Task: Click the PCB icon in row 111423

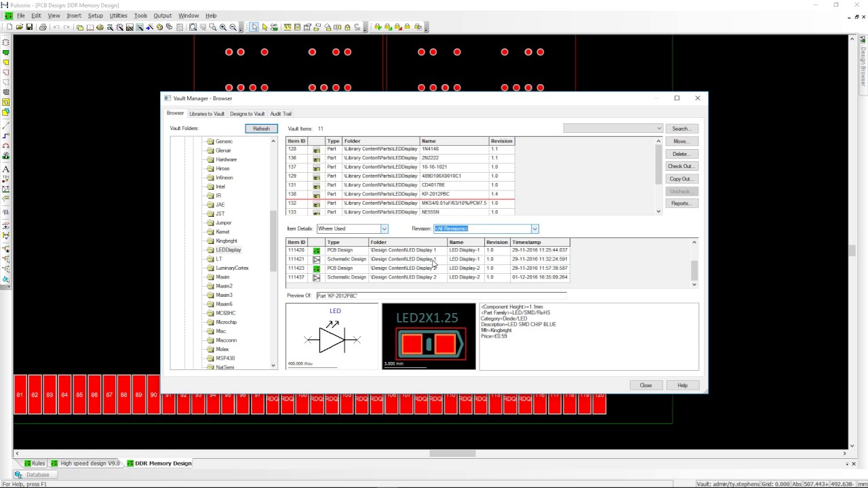Action: [x=316, y=268]
